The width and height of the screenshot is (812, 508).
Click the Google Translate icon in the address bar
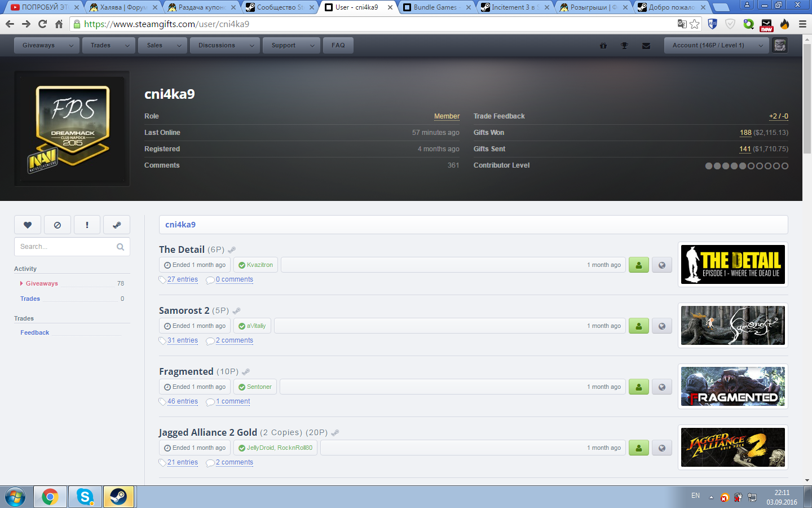682,24
